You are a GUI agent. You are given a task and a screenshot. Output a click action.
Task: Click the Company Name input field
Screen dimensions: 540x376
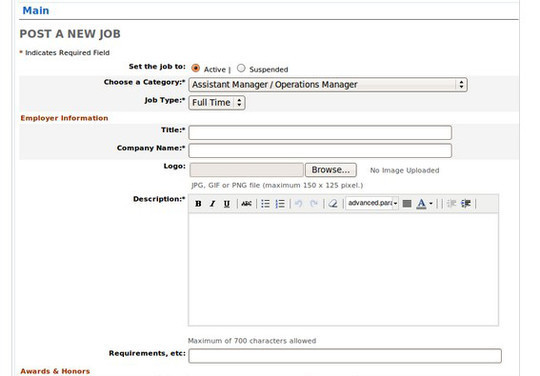tap(320, 150)
